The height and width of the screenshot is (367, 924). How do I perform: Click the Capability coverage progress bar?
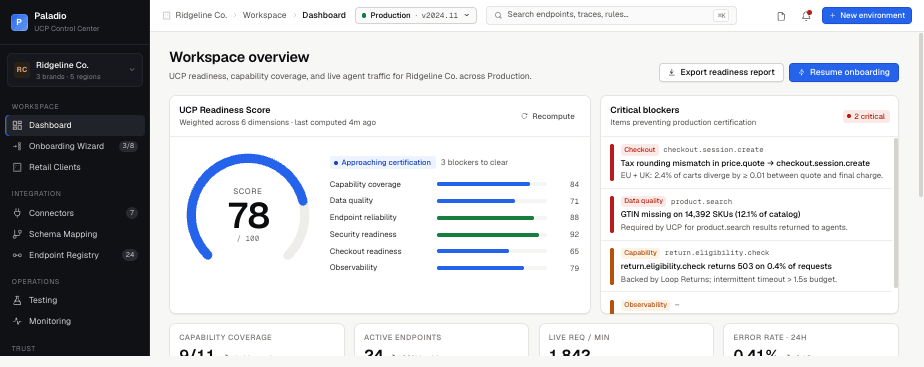tap(492, 184)
